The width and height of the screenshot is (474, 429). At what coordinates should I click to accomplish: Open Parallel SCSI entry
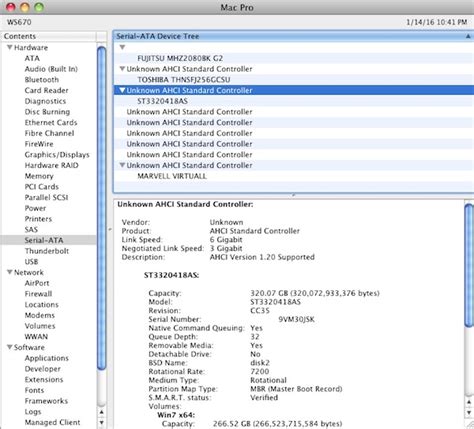(x=46, y=197)
